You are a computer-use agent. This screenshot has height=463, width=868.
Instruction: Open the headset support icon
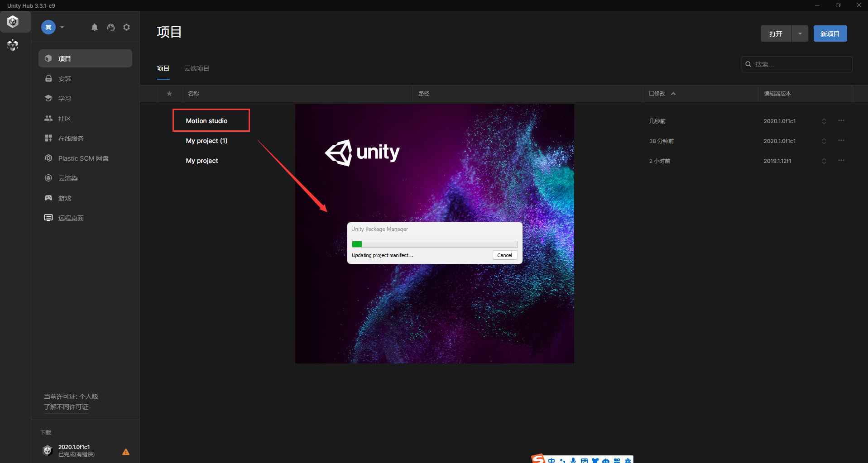click(x=111, y=27)
